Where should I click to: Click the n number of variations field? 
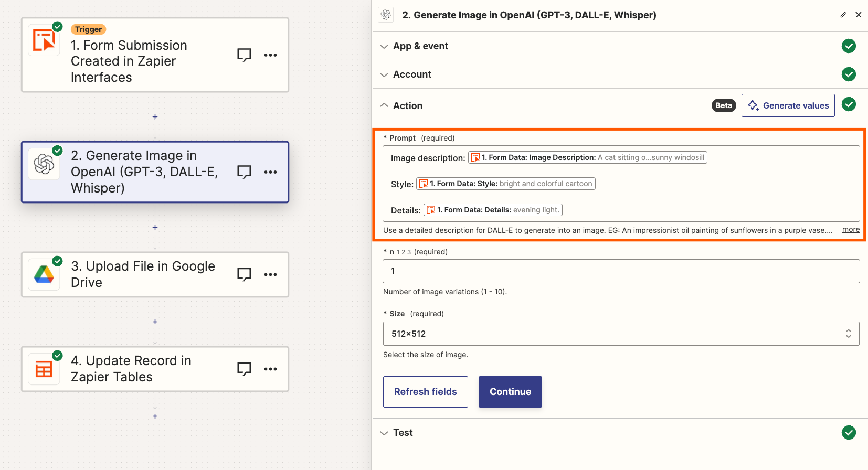621,271
